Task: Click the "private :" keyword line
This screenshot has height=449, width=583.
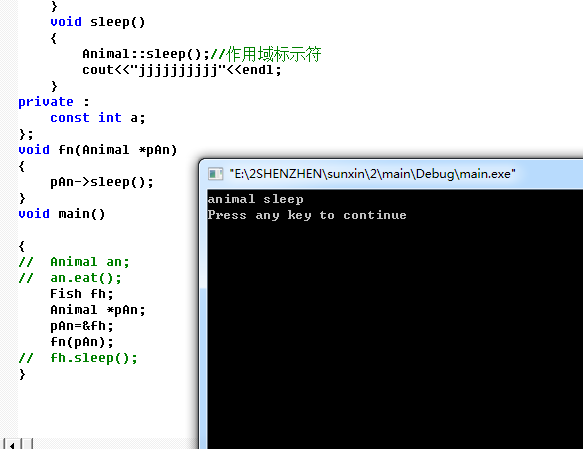Action: click(x=54, y=102)
